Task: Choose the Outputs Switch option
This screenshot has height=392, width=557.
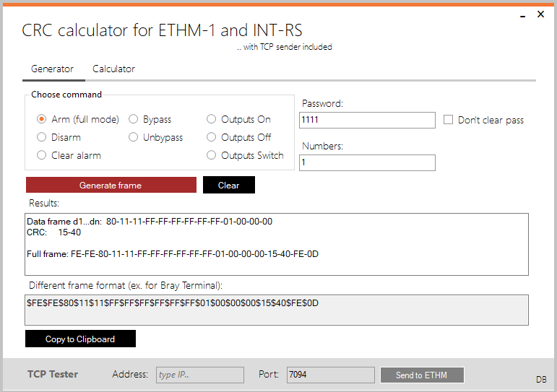Action: point(212,155)
